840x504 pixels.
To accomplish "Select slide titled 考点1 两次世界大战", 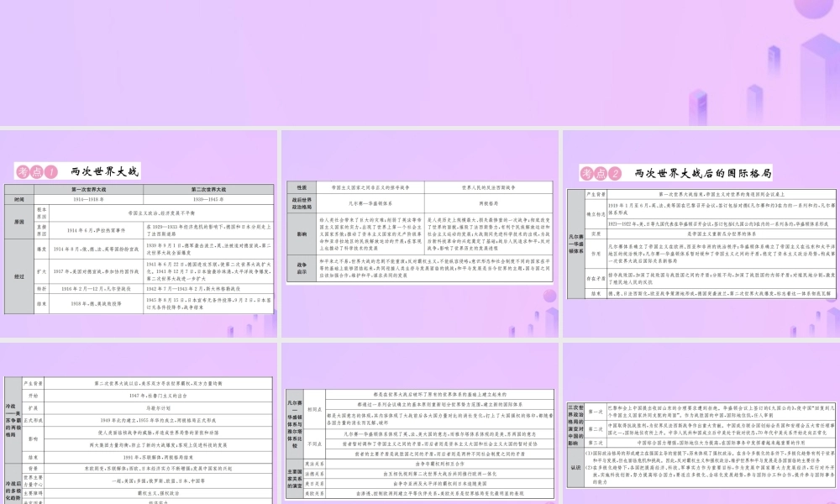I will pyautogui.click(x=139, y=234).
